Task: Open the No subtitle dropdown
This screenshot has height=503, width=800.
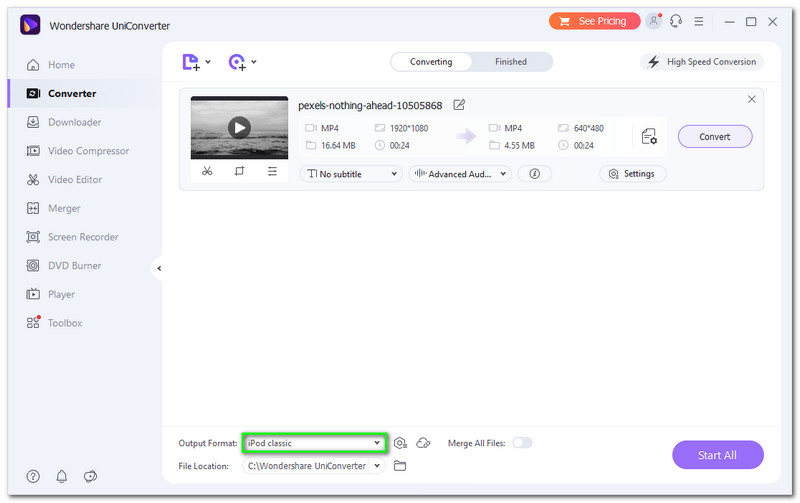Action: tap(350, 174)
